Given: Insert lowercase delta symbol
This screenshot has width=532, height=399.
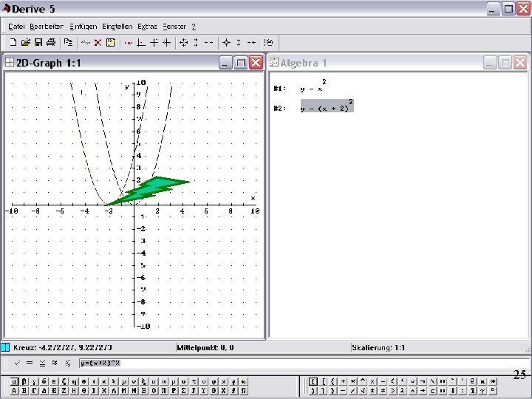Looking at the screenshot, I should click(44, 381).
